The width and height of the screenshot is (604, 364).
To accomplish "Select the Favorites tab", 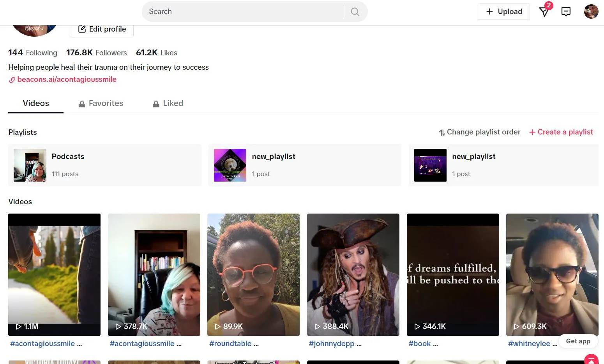I will pyautogui.click(x=101, y=104).
